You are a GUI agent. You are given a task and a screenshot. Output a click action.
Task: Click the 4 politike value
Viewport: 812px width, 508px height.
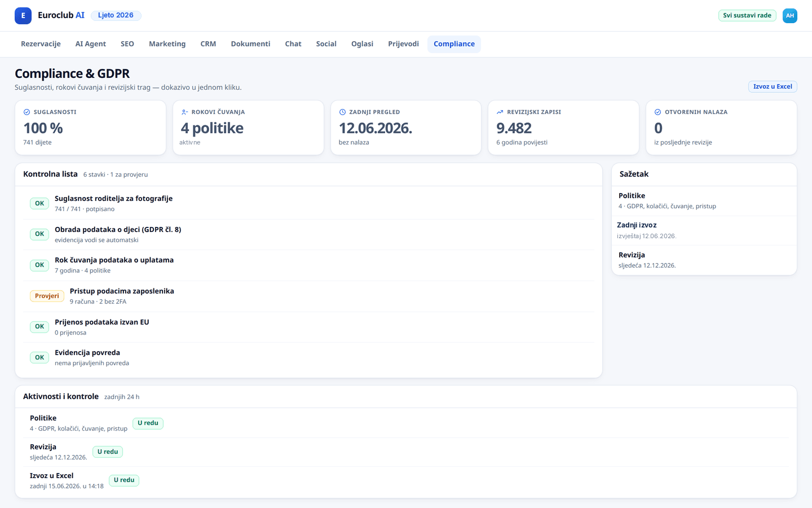(212, 129)
